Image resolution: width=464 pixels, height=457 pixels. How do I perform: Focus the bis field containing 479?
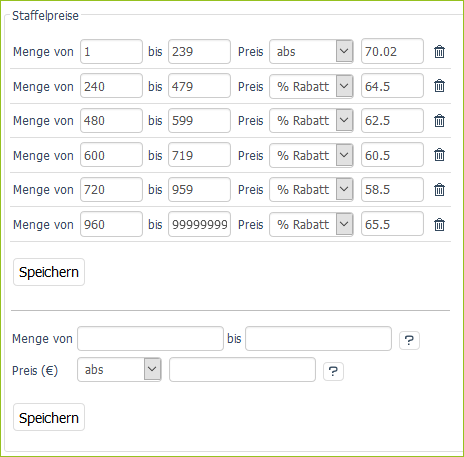pos(199,86)
